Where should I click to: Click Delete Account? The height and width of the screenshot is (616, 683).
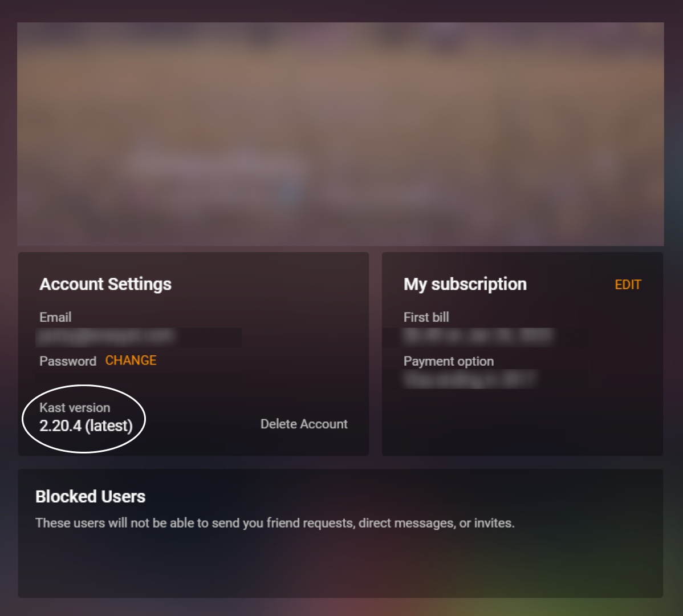[x=304, y=424]
